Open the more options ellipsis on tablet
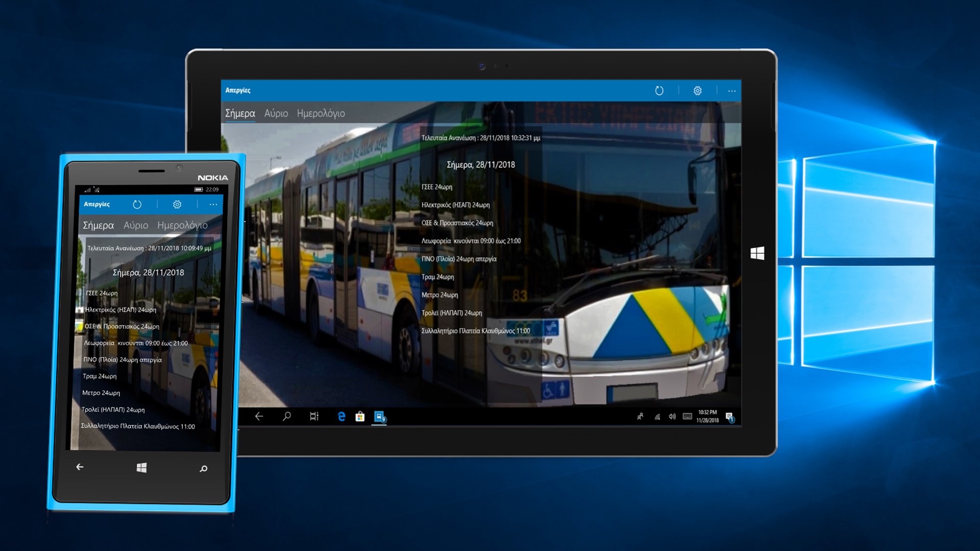This screenshot has height=551, width=980. point(731,91)
